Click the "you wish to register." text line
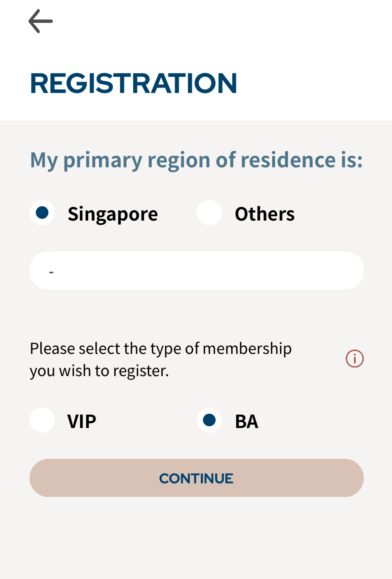Screen dimensions: 392x579 99,371
